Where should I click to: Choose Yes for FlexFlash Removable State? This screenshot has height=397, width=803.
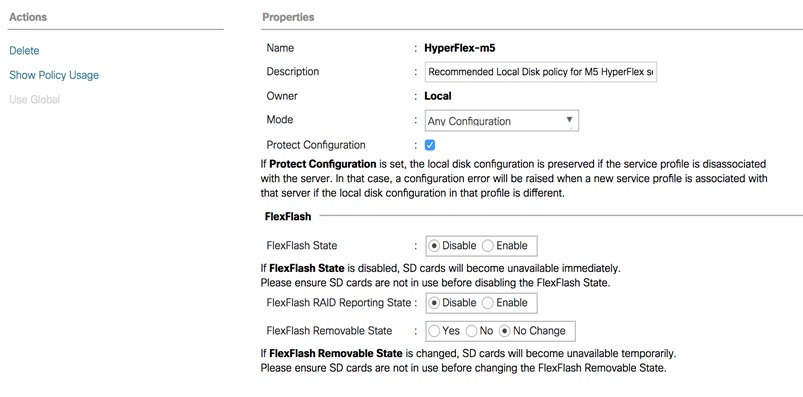[434, 331]
